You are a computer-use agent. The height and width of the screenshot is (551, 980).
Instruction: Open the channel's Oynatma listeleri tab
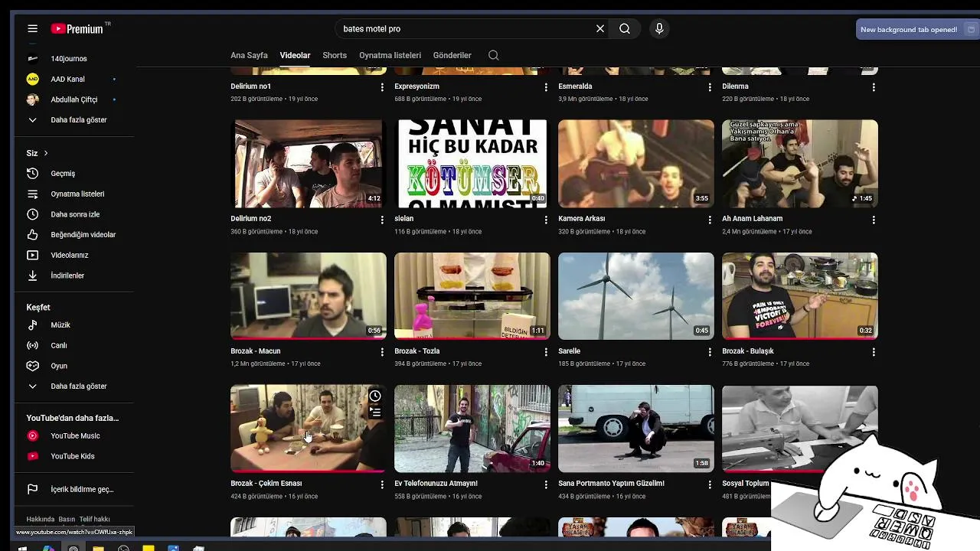[390, 55]
